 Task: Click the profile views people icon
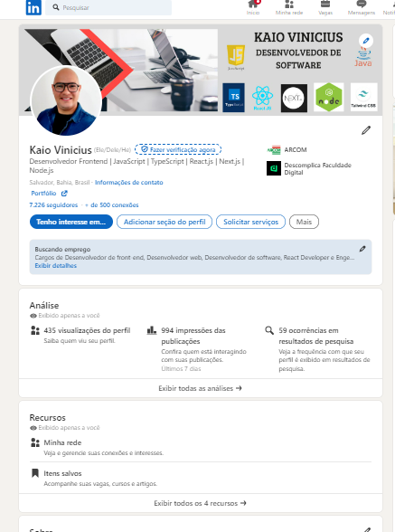click(x=35, y=330)
